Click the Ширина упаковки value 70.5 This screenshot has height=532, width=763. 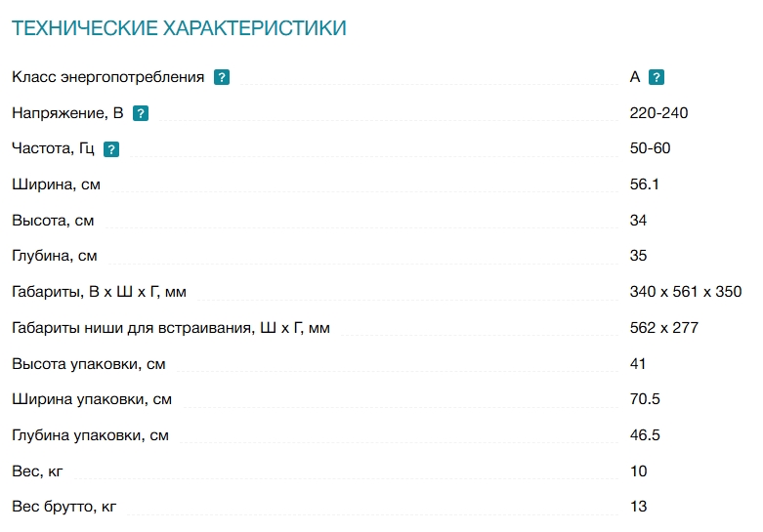pyautogui.click(x=645, y=399)
